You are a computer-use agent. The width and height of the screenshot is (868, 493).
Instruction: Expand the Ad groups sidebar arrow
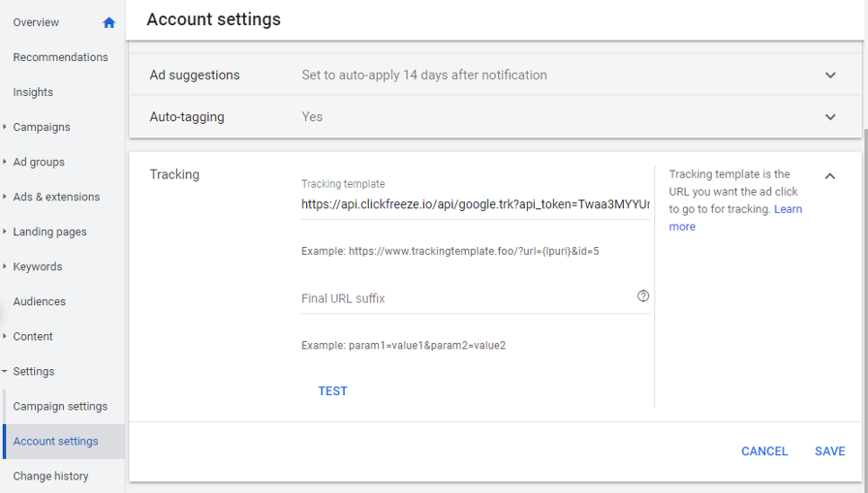coord(5,162)
